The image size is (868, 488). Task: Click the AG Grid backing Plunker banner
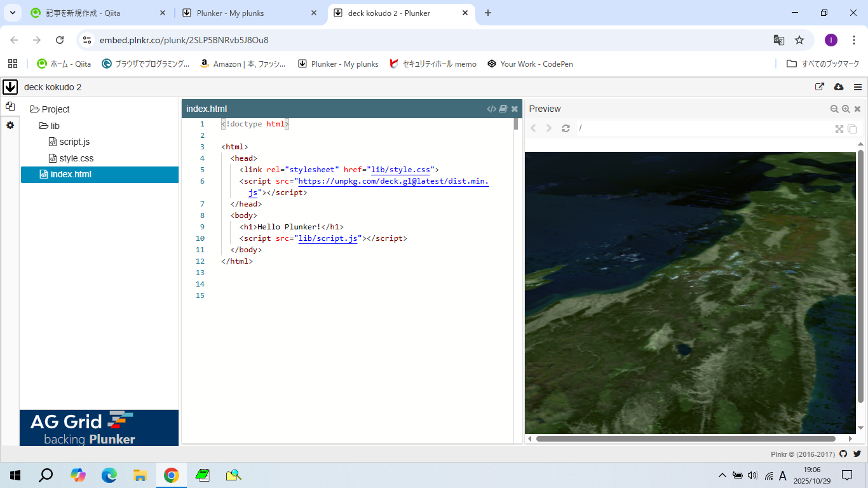tap(99, 428)
